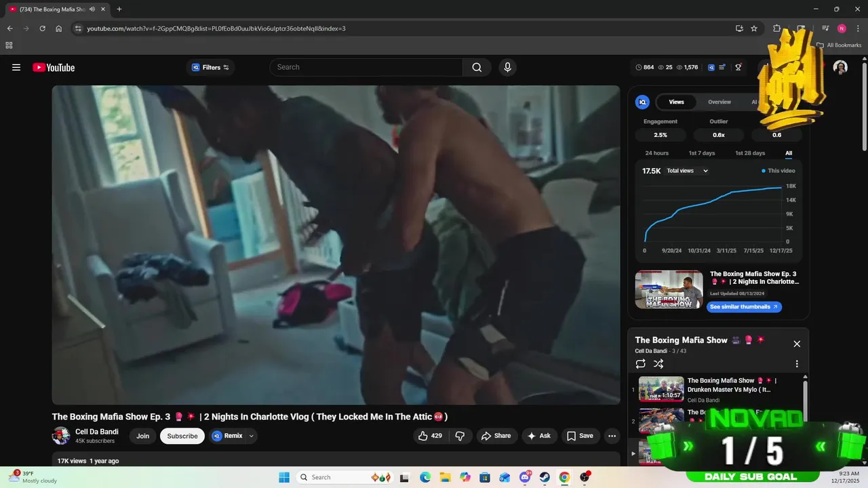Bookmark this page with star

[x=754, y=28]
